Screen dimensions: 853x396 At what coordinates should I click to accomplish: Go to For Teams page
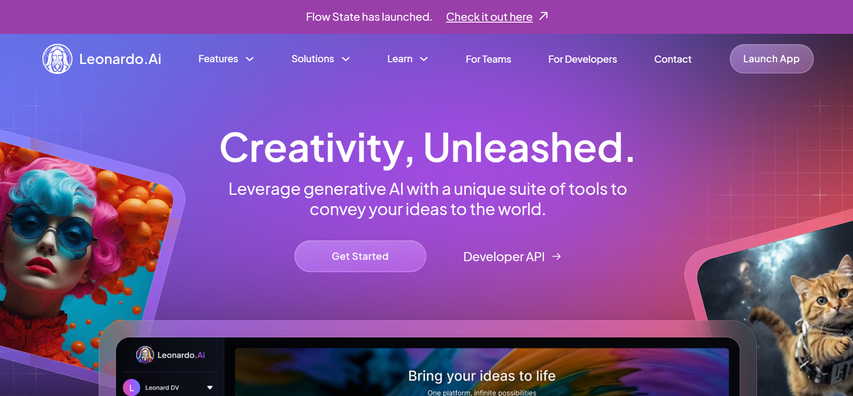(488, 59)
